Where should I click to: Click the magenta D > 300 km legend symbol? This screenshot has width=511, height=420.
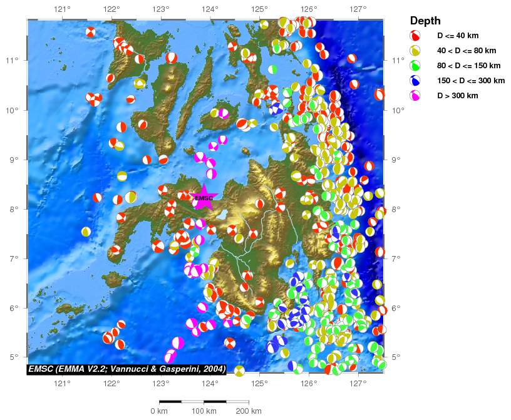(415, 96)
